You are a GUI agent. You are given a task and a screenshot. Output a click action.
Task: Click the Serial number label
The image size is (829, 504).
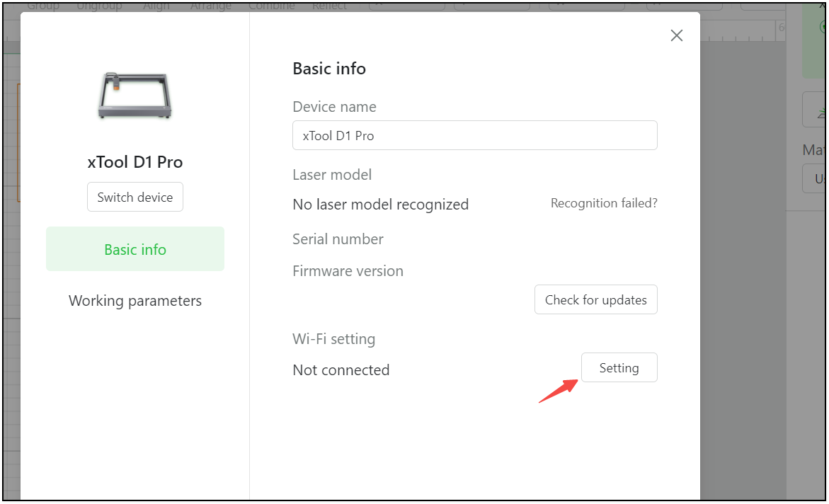338,239
